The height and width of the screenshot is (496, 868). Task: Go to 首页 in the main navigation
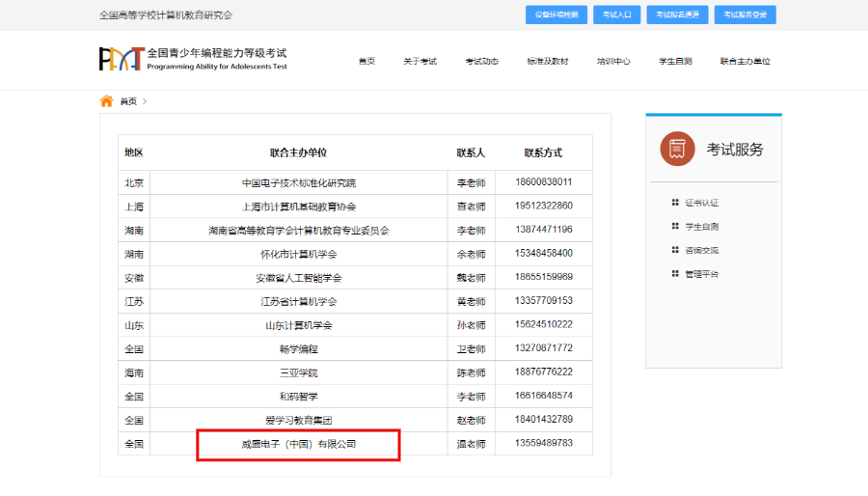[366, 61]
